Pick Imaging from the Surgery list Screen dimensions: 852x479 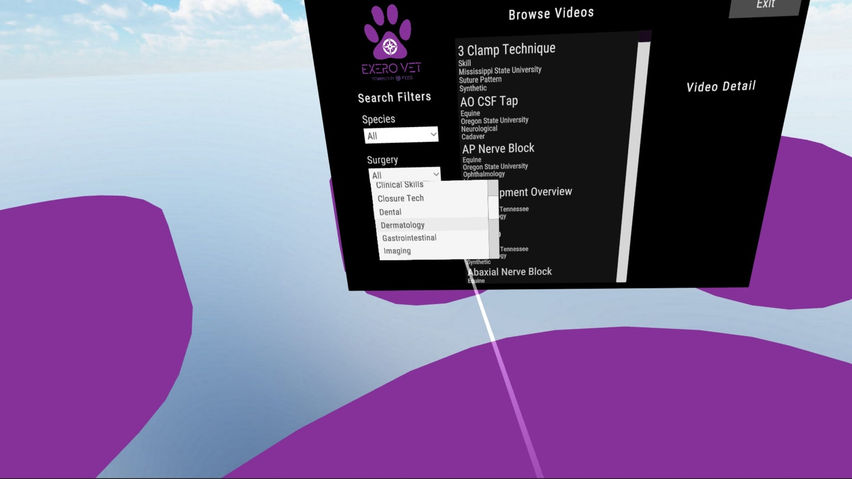[x=397, y=251]
